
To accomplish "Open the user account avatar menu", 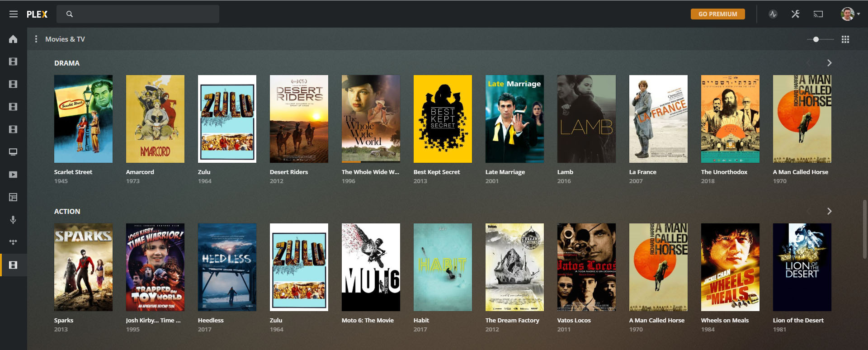I will pos(850,14).
